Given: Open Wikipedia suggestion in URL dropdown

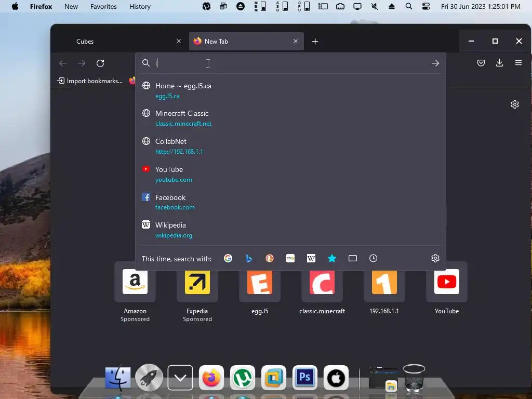Looking at the screenshot, I should pos(290,230).
